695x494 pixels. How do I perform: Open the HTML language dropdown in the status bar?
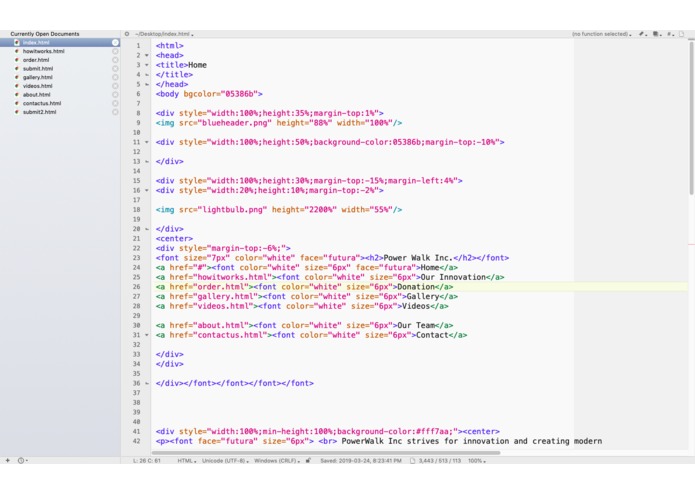[x=187, y=461]
